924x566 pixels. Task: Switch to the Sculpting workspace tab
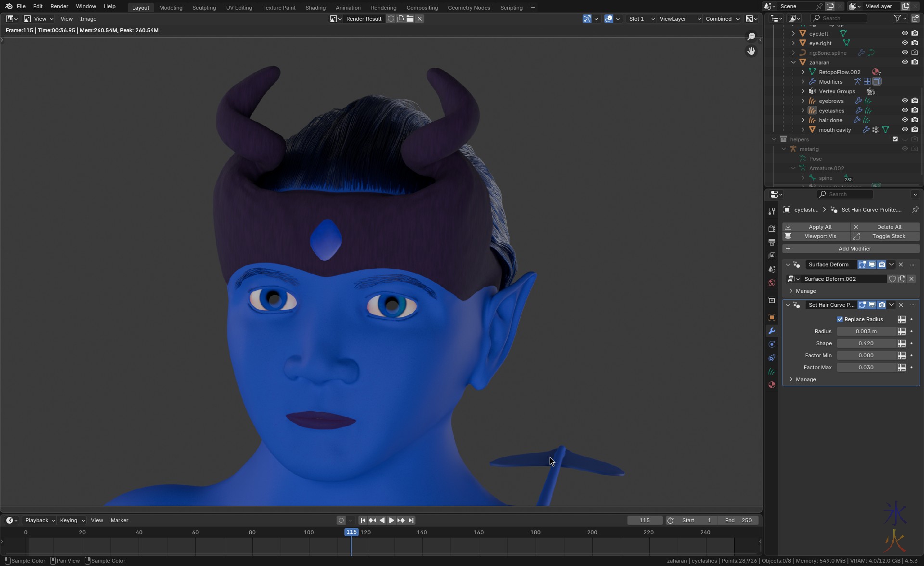(204, 8)
